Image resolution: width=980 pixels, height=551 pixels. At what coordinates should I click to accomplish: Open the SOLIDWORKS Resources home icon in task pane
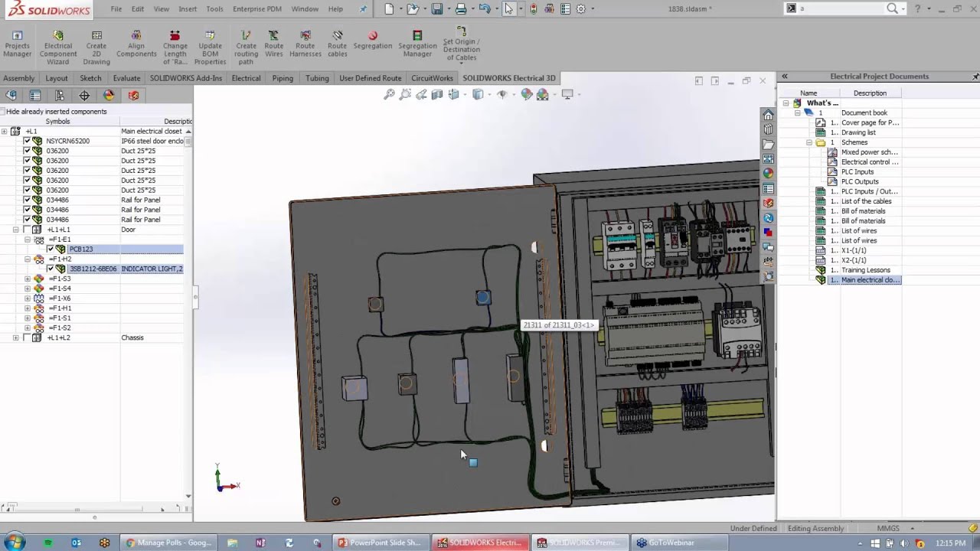pos(768,115)
